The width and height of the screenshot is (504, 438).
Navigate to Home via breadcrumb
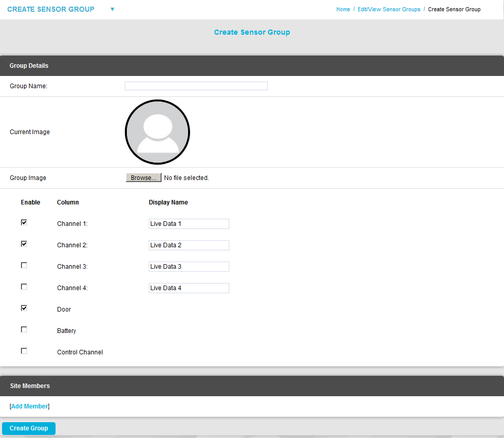pyautogui.click(x=343, y=9)
